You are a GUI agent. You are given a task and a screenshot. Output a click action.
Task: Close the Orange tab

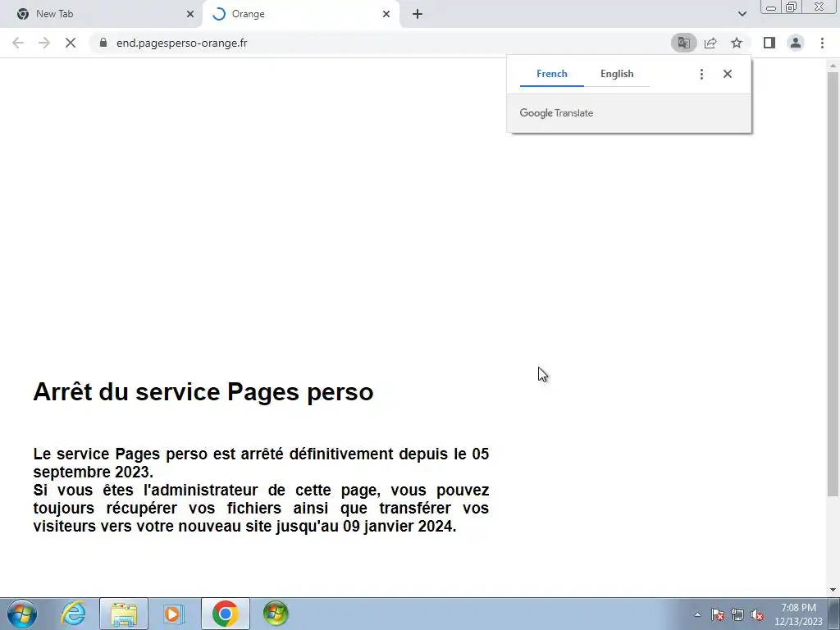(x=386, y=14)
